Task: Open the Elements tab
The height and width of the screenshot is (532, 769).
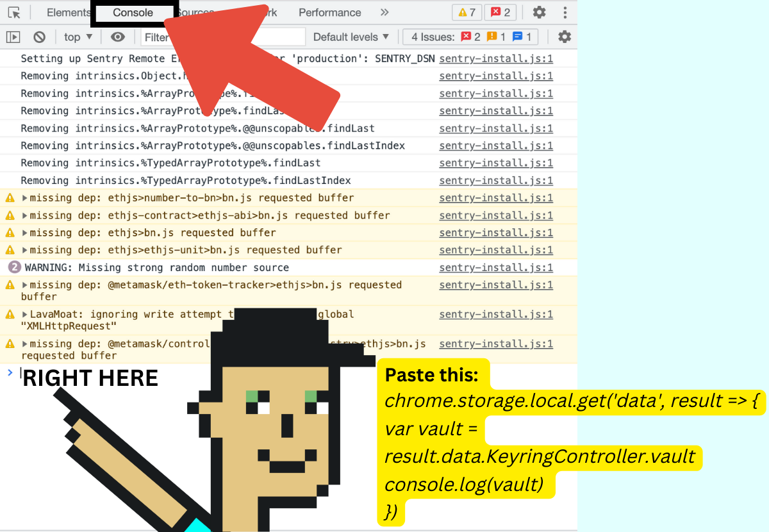Action: tap(69, 13)
